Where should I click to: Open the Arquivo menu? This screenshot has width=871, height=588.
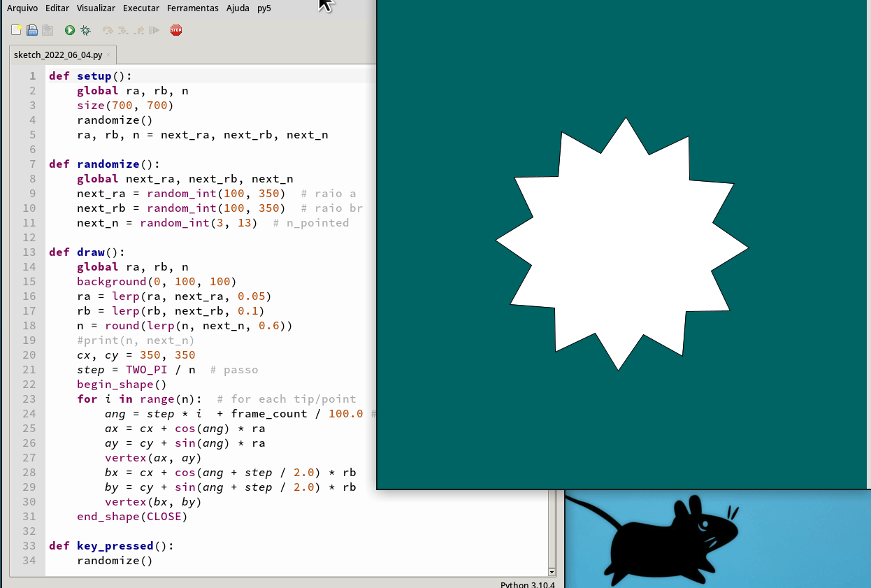tap(22, 8)
